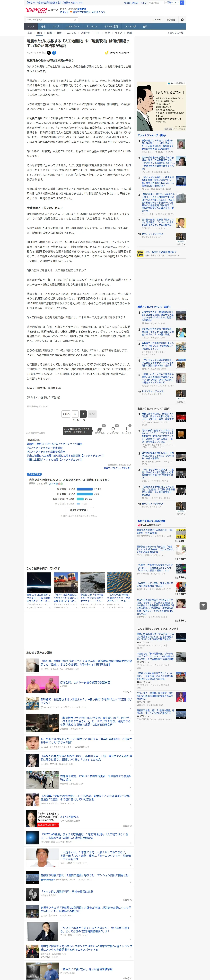Open the みんなの意見 tab
The image size is (210, 980).
click(111, 27)
